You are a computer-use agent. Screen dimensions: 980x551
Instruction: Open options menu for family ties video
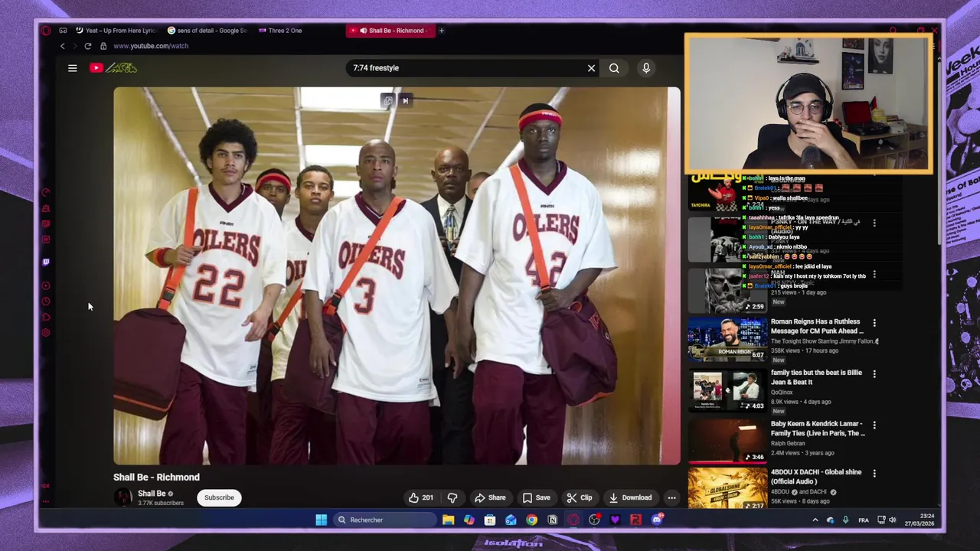874,374
